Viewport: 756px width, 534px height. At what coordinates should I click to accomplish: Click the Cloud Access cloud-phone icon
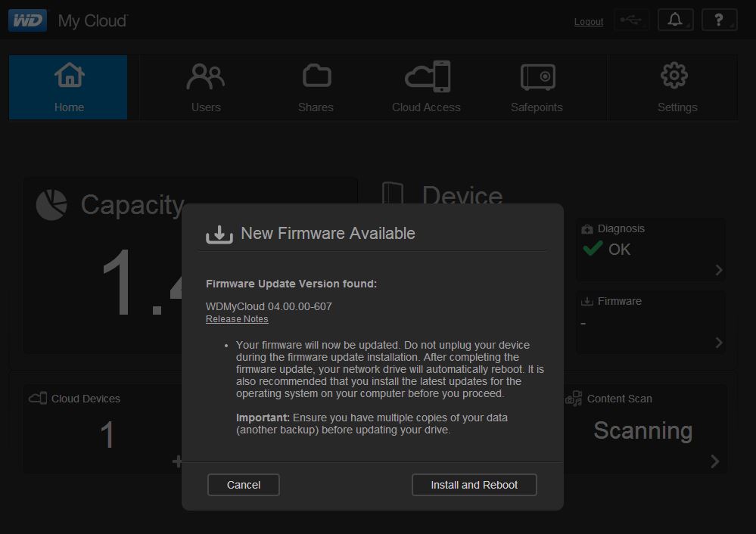coord(428,76)
